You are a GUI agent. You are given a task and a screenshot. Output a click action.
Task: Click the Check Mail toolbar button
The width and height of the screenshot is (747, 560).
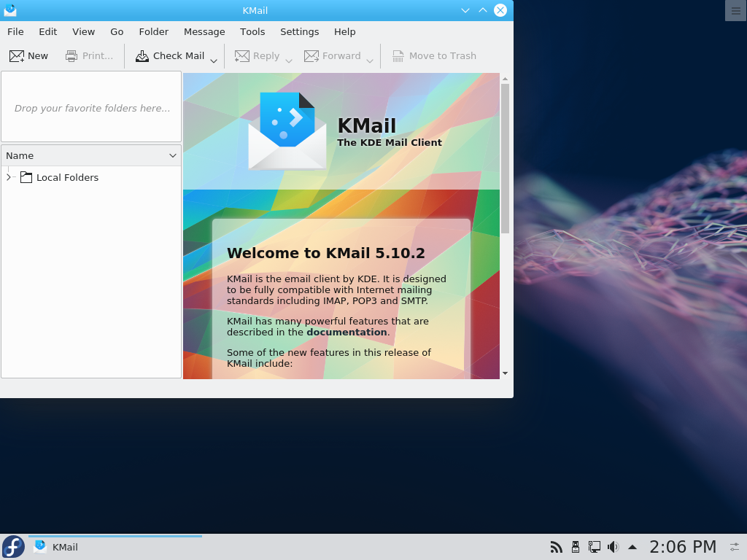pos(170,56)
